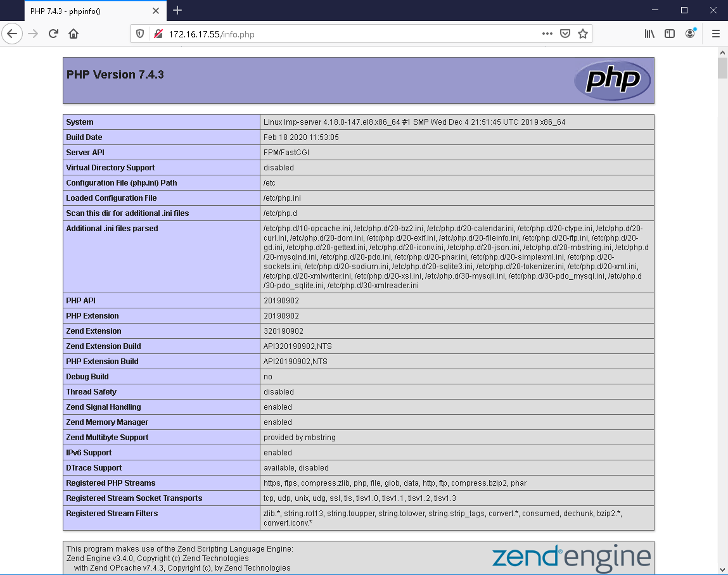The height and width of the screenshot is (575, 728).
Task: Select the 'PHP Version 7.4.3' heading
Action: [115, 75]
